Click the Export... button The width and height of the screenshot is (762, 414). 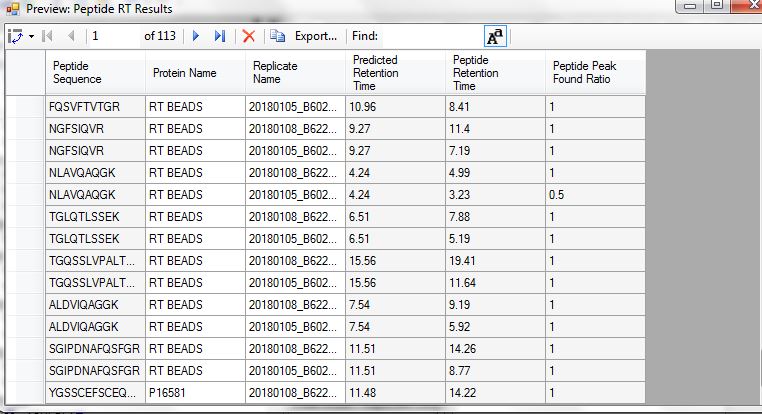[315, 36]
